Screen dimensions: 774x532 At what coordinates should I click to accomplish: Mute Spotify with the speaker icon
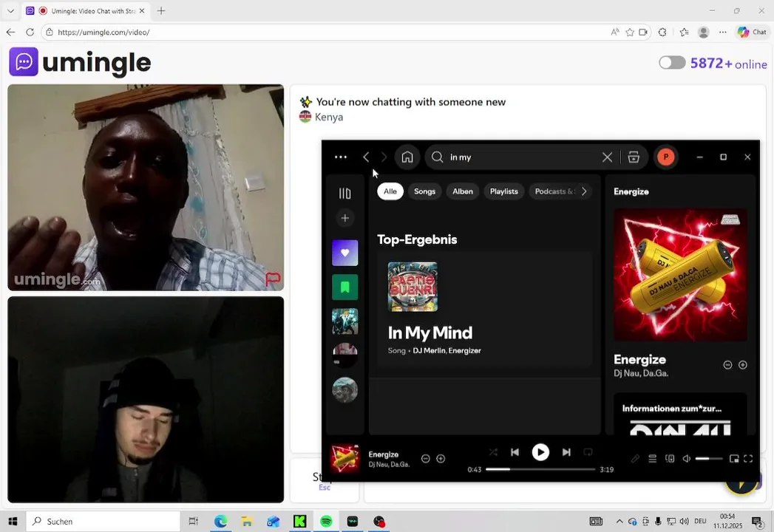686,458
